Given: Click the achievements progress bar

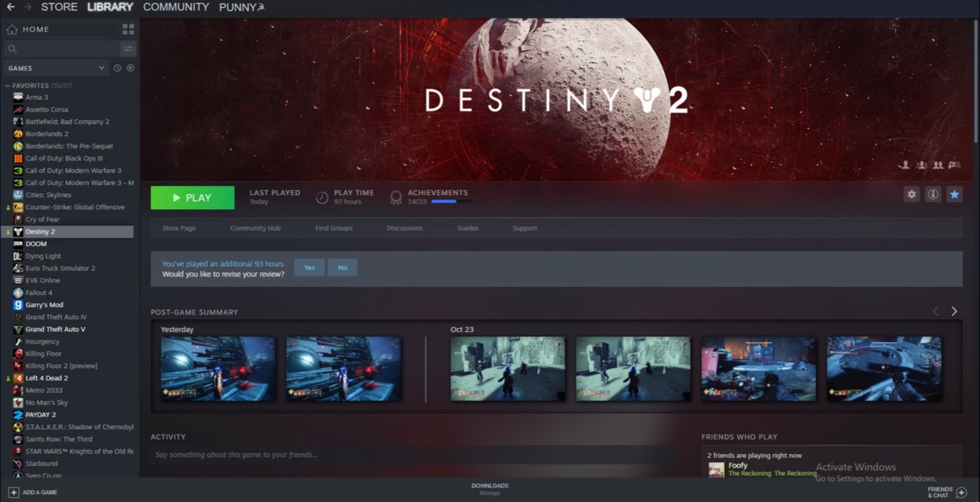Looking at the screenshot, I should 451,202.
